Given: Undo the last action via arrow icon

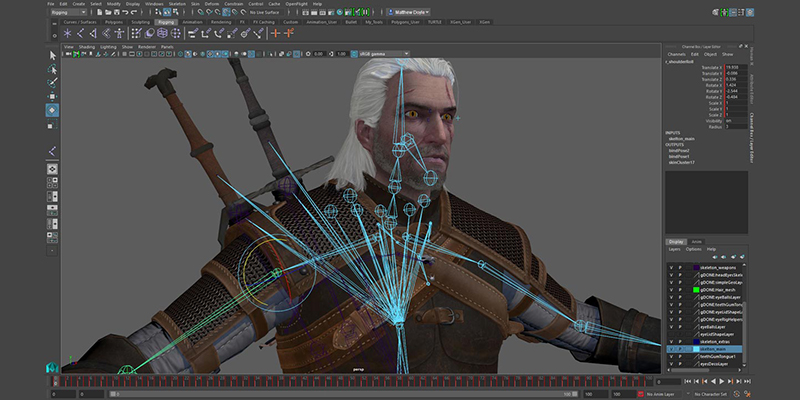Looking at the screenshot, I should pos(125,12).
